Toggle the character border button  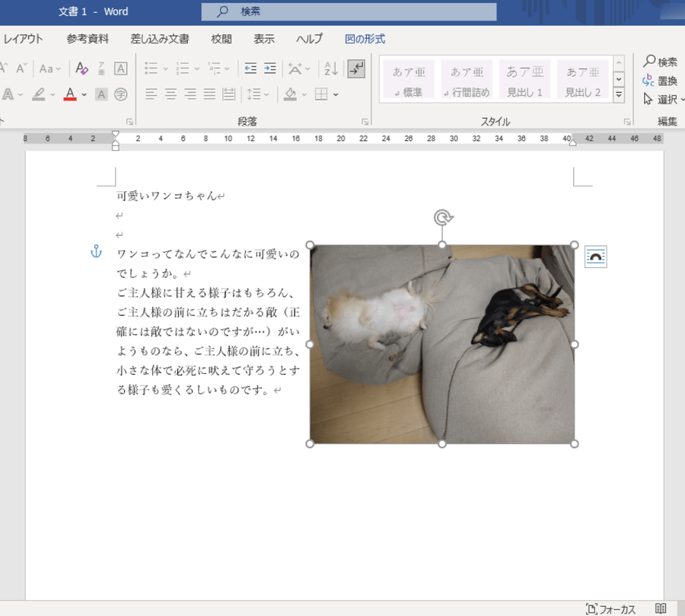click(x=121, y=69)
